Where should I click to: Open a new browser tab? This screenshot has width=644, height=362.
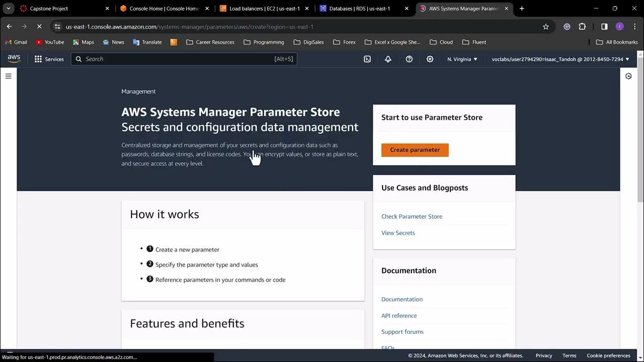coord(522,9)
